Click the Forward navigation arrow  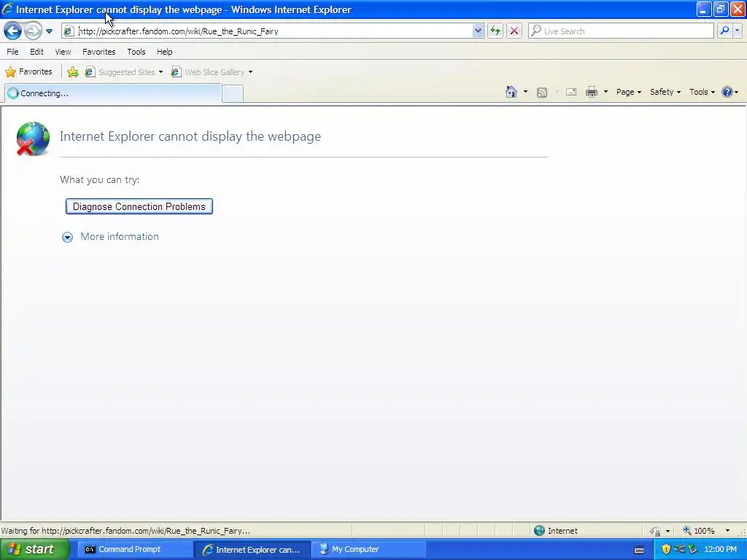[33, 31]
